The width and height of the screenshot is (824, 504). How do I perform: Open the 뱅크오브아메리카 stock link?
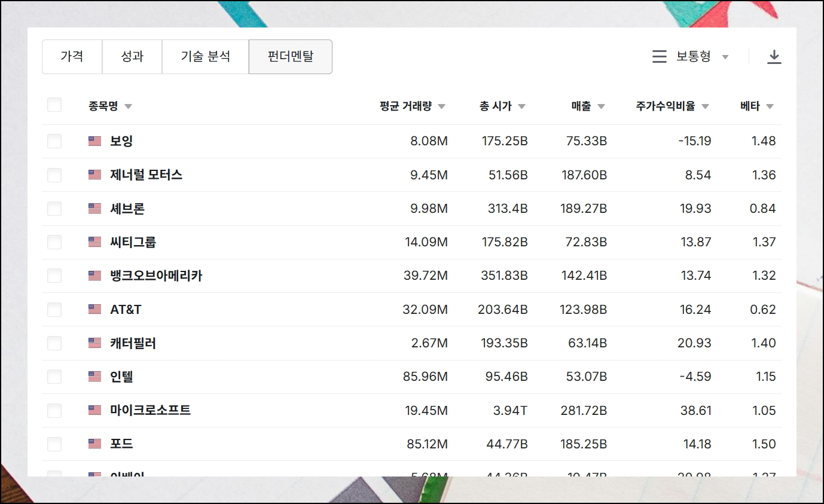156,276
